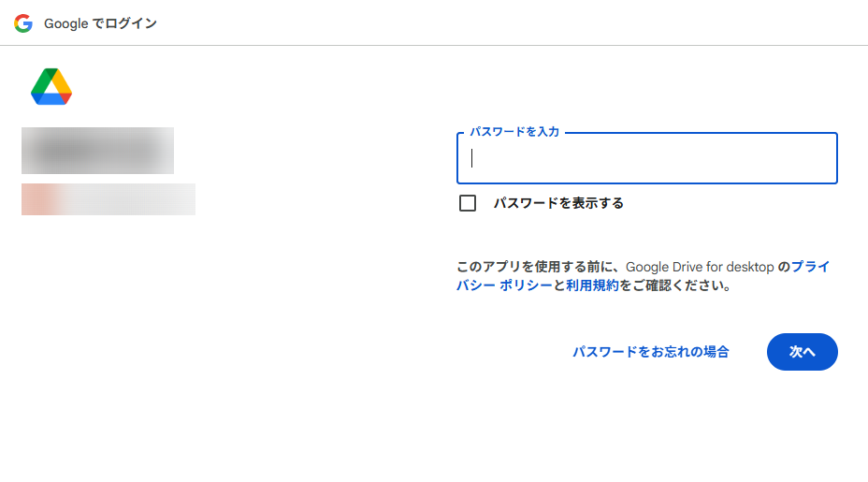
Task: Click the Google Drive for desktop text
Action: pyautogui.click(x=700, y=267)
